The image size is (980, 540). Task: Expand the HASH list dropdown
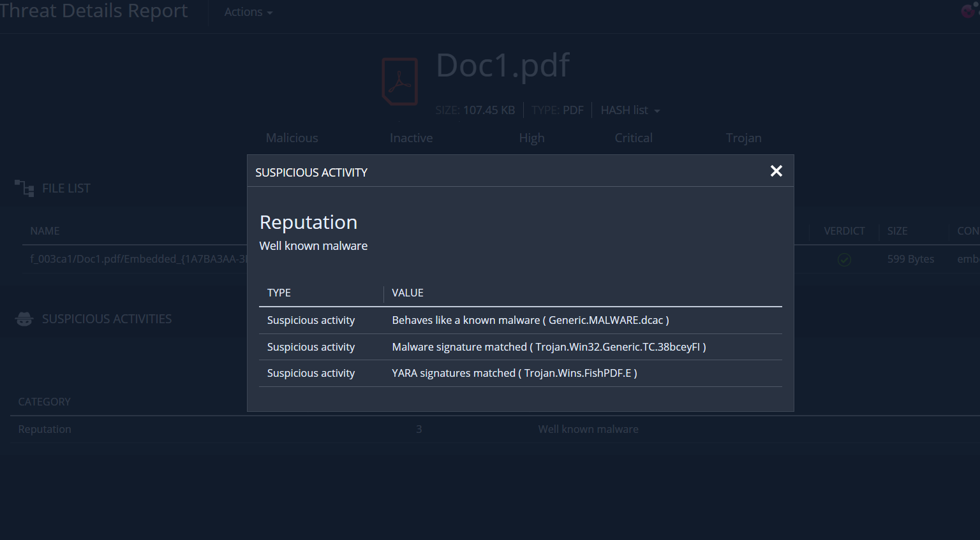pyautogui.click(x=630, y=110)
